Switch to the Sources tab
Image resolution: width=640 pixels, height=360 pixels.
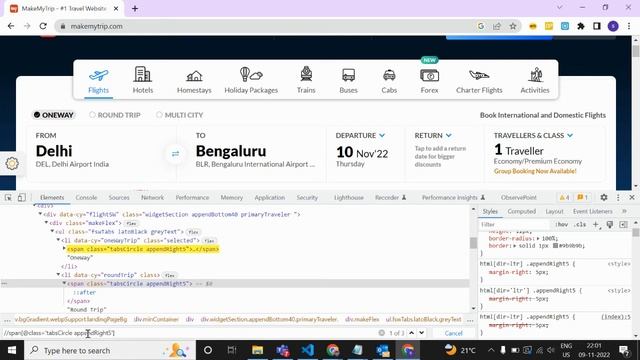point(119,198)
